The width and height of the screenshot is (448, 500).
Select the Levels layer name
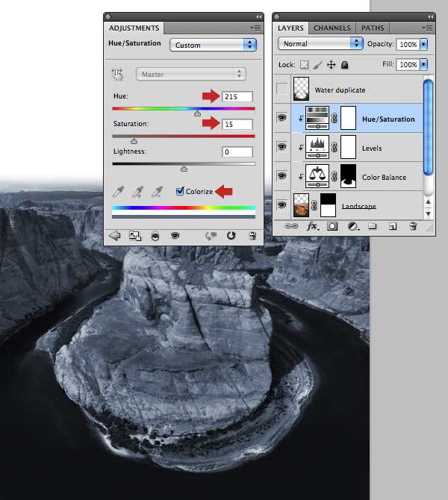point(372,149)
